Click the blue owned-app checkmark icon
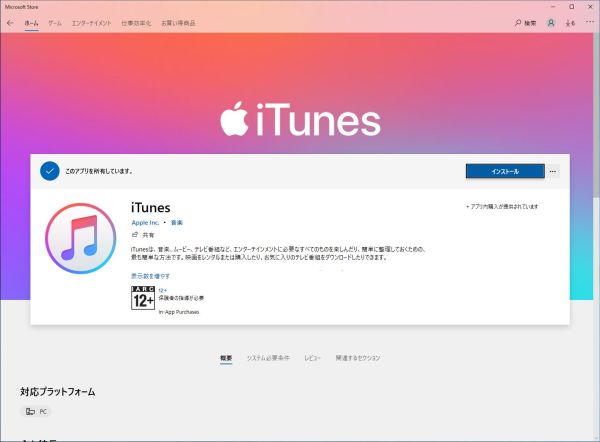Image resolution: width=600 pixels, height=442 pixels. [x=50, y=171]
